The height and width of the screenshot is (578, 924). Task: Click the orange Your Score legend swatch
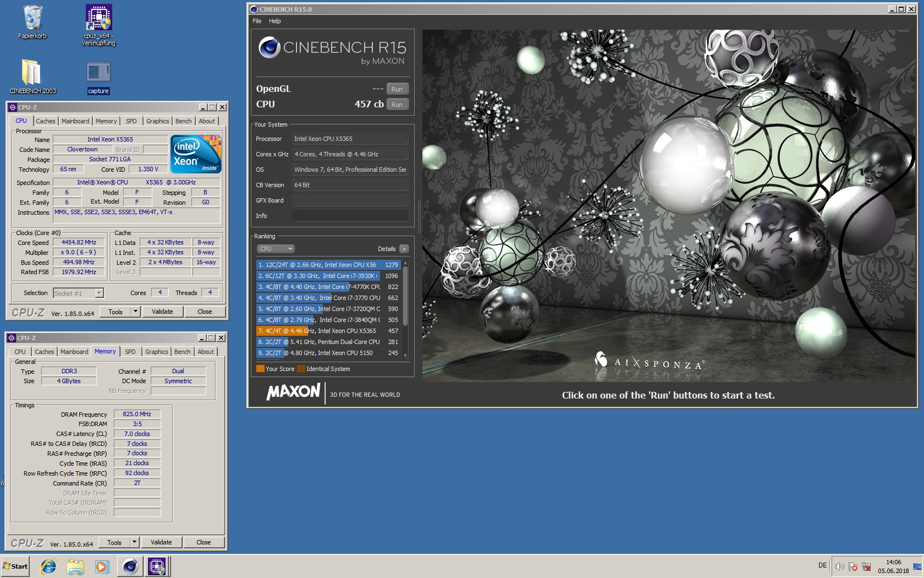tap(260, 369)
